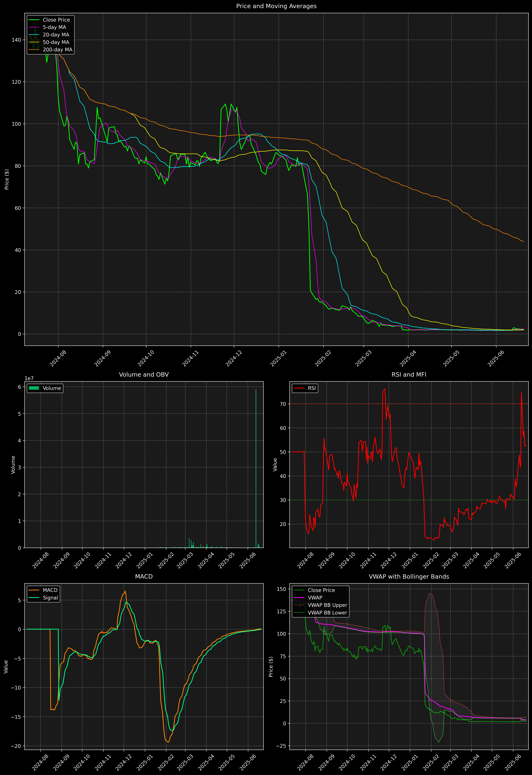Viewport: 532px width, 775px height.
Task: Click the "RSI and MFI" chart title
Action: point(409,374)
